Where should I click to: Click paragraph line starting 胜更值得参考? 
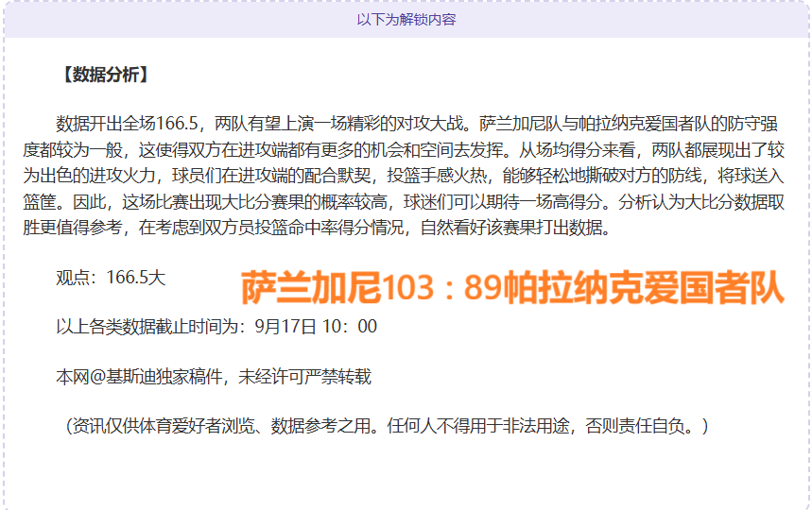318,228
